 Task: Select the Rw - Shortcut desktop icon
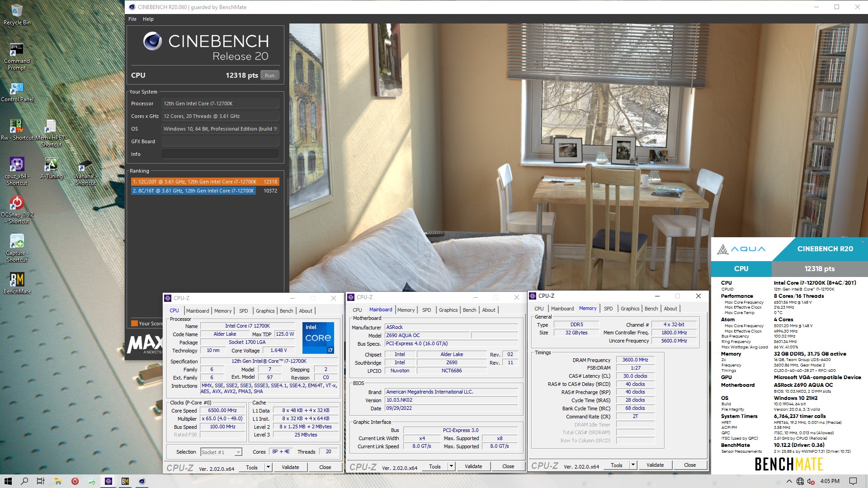[17, 130]
